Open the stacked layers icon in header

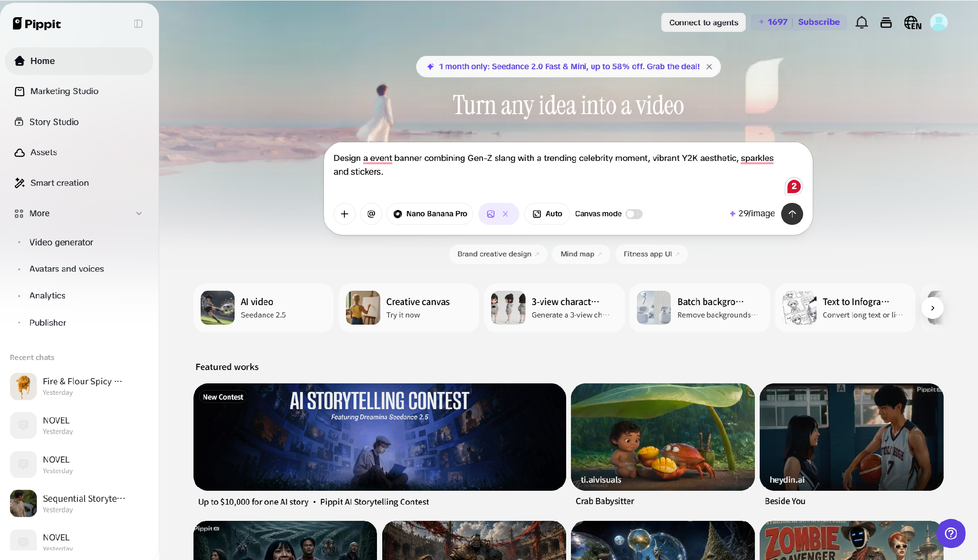886,22
